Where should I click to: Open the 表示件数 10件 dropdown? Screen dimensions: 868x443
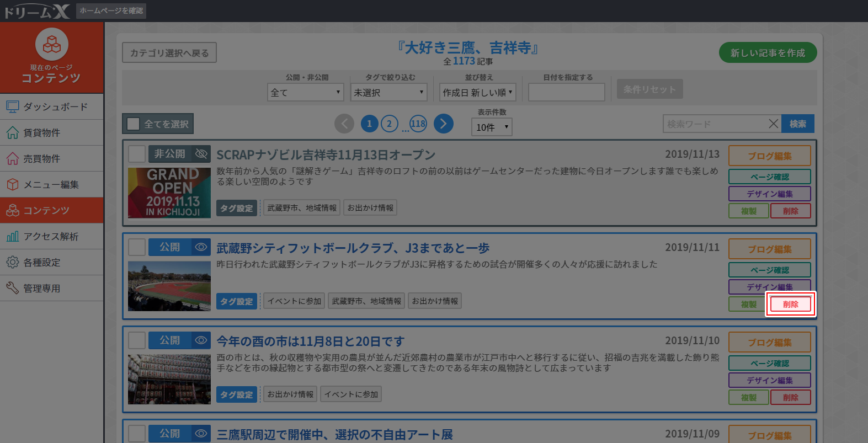click(492, 127)
